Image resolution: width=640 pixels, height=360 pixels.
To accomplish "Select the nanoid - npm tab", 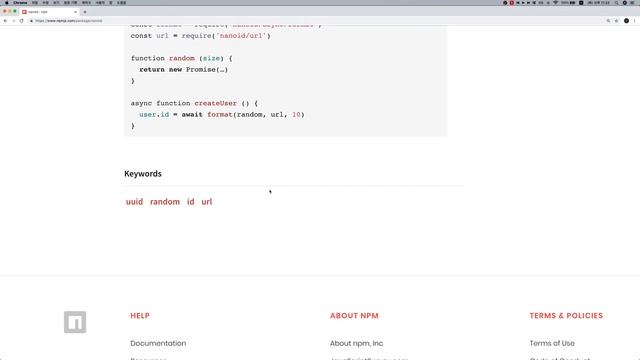I will [x=50, y=12].
